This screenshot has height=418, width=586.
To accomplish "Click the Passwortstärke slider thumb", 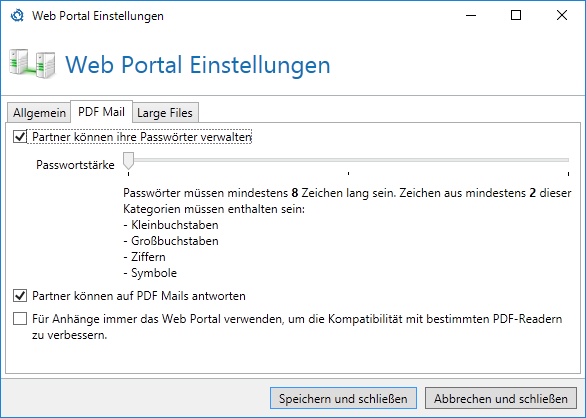I will [x=129, y=161].
